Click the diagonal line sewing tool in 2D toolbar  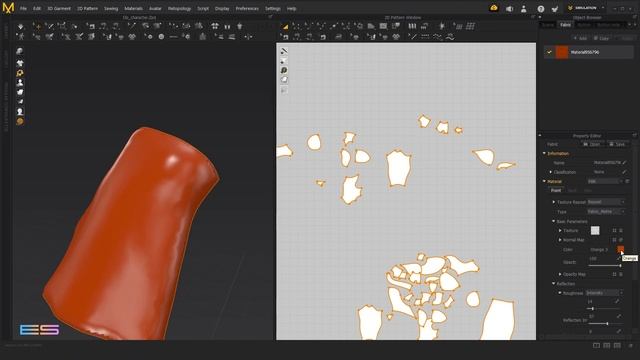pos(412,37)
